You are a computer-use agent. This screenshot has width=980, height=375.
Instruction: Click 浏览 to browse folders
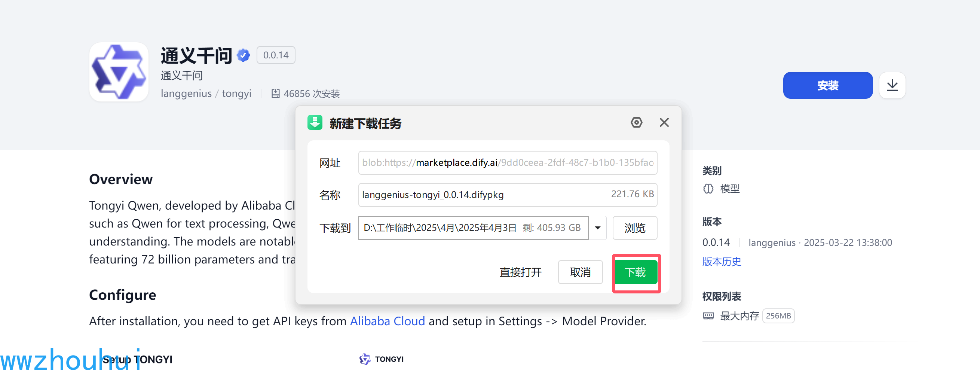coord(634,228)
